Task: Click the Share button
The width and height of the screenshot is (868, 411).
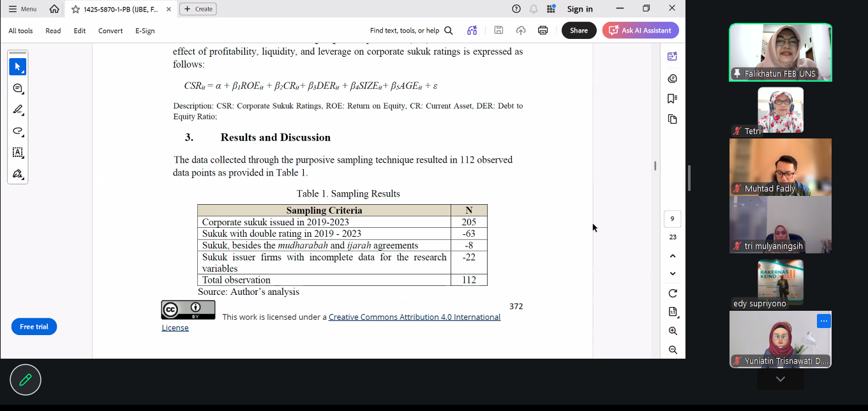Action: 579,31
